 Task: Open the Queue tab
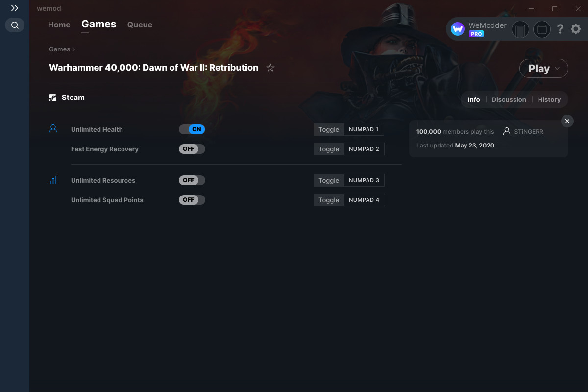tap(140, 24)
